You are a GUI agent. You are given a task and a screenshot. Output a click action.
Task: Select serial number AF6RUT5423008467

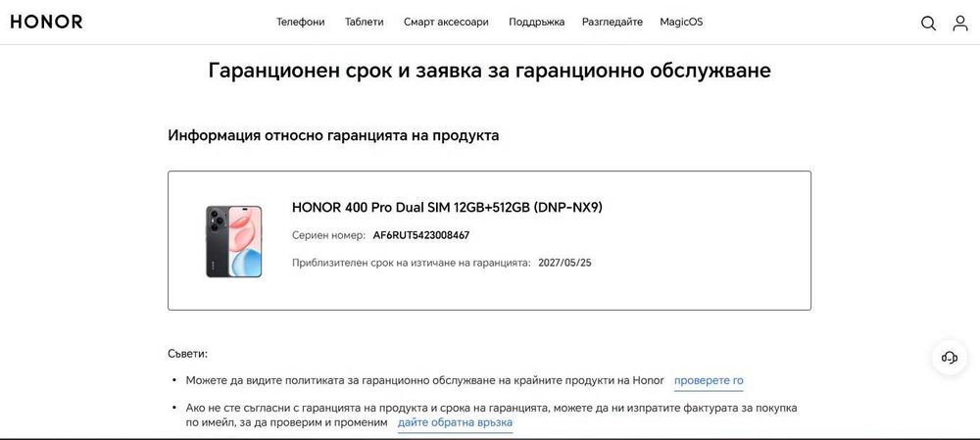tap(421, 235)
